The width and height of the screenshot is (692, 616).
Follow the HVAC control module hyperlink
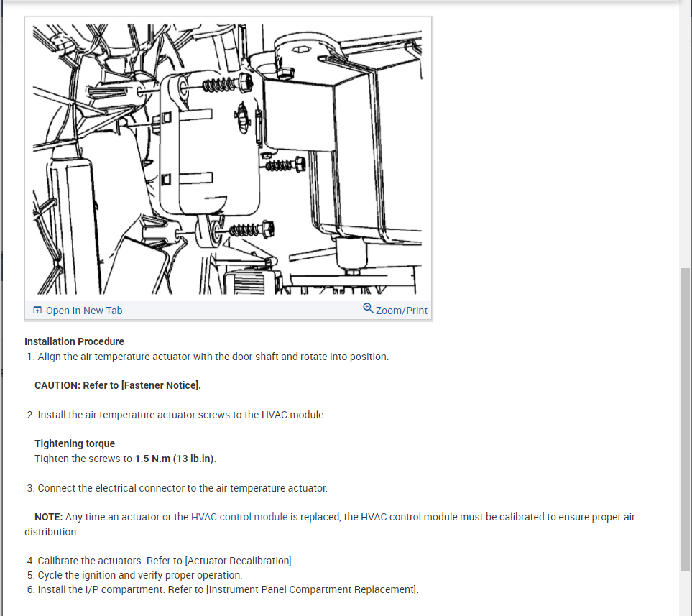(x=239, y=517)
